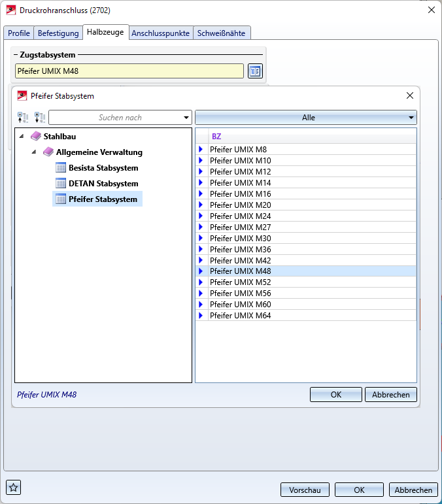Click row arrow for Pfeifer UMIX M30
This screenshot has height=504, width=442.
pos(201,238)
